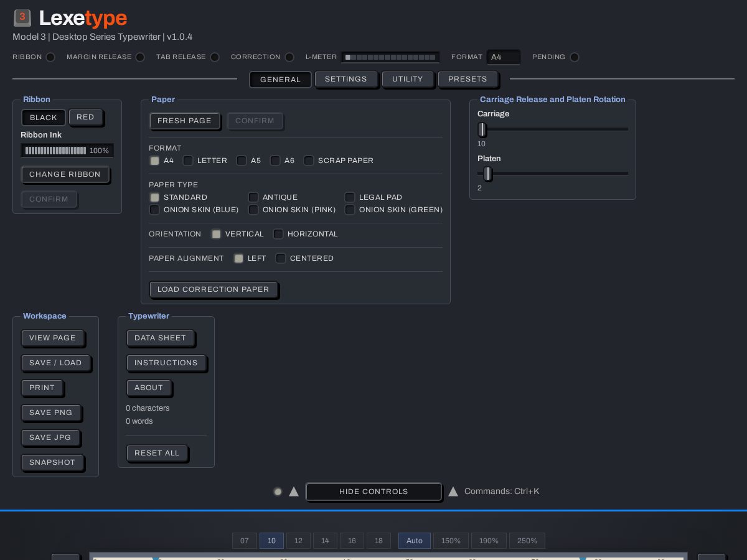Click LOAD CORRECTION PAPER
The width and height of the screenshot is (747, 560).
(214, 289)
